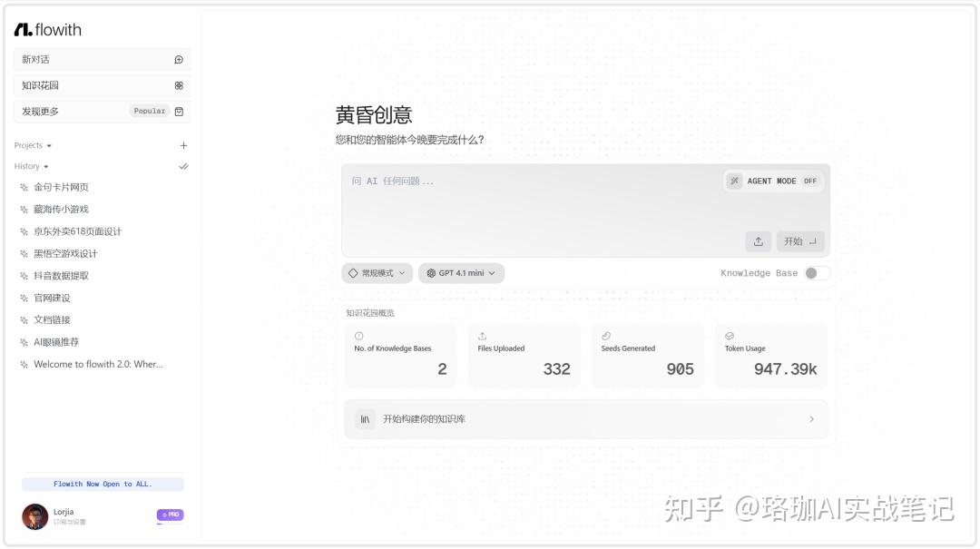Click the flowith logo
Screen dimensions: 980x549
[x=47, y=30]
